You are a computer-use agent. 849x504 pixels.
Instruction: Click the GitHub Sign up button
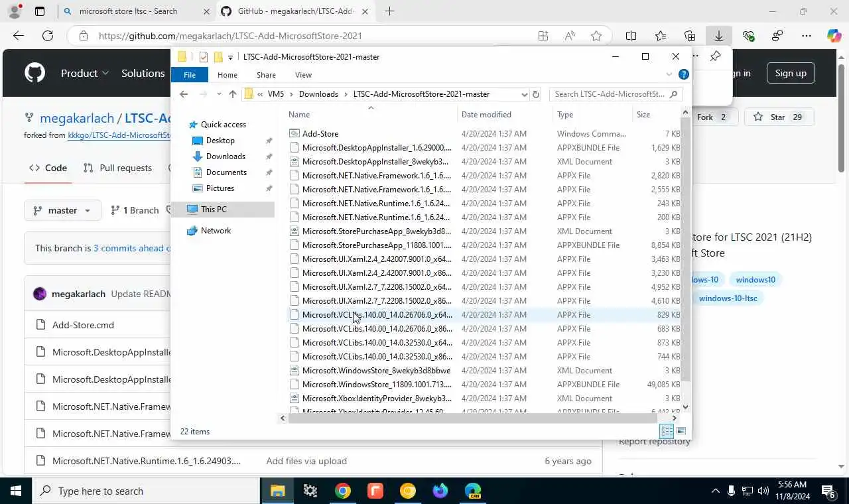tap(791, 73)
